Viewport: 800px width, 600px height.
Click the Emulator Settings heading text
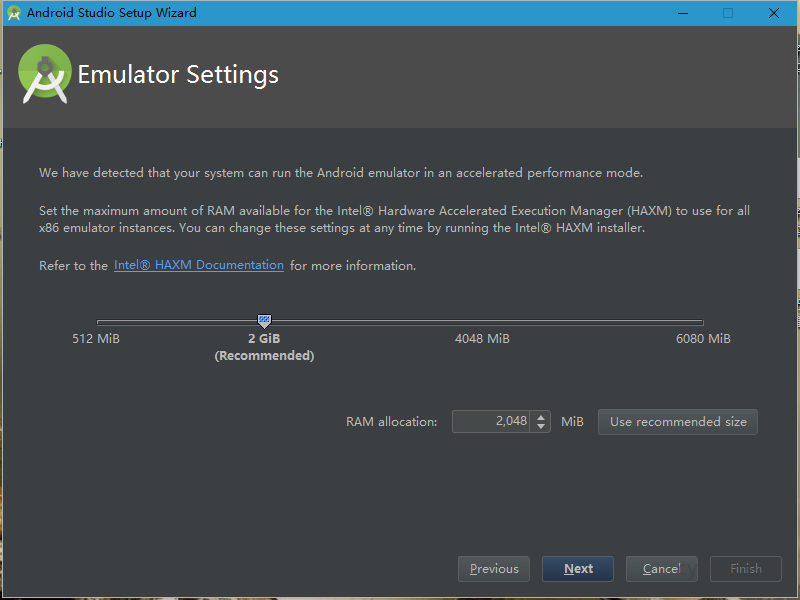click(178, 75)
